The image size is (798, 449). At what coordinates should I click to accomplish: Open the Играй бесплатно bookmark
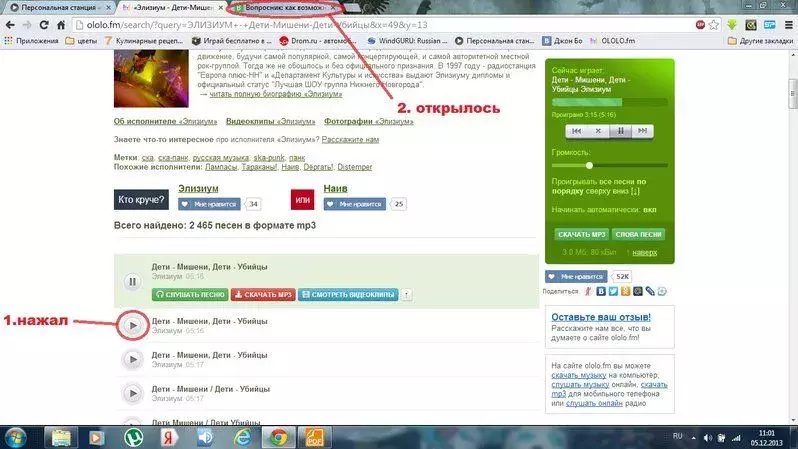click(x=232, y=41)
